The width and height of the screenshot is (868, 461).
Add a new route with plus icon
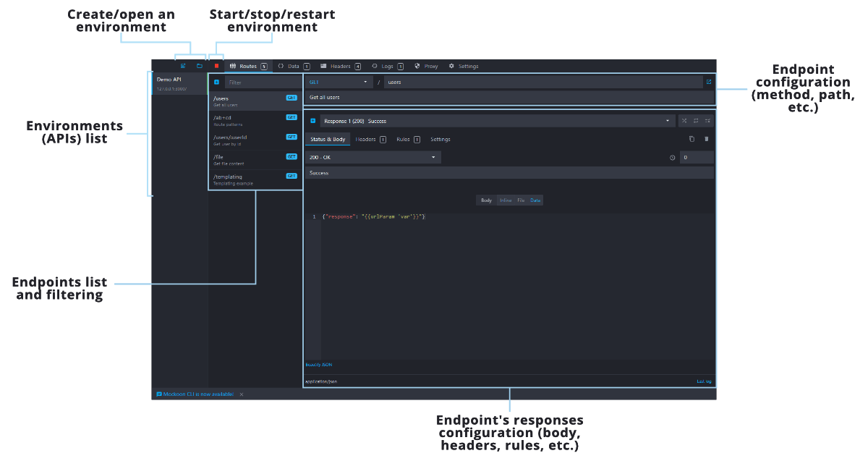[216, 83]
